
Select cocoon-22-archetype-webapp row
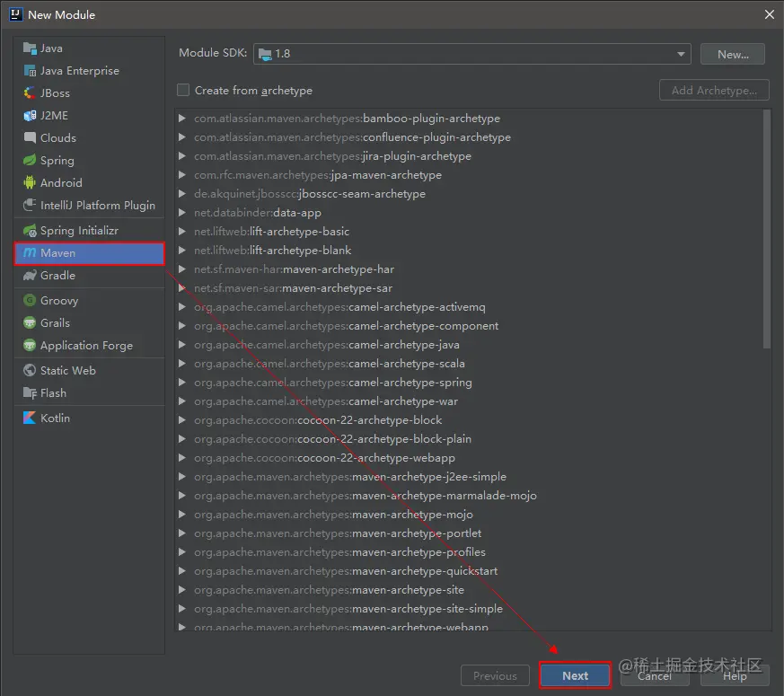pos(470,458)
